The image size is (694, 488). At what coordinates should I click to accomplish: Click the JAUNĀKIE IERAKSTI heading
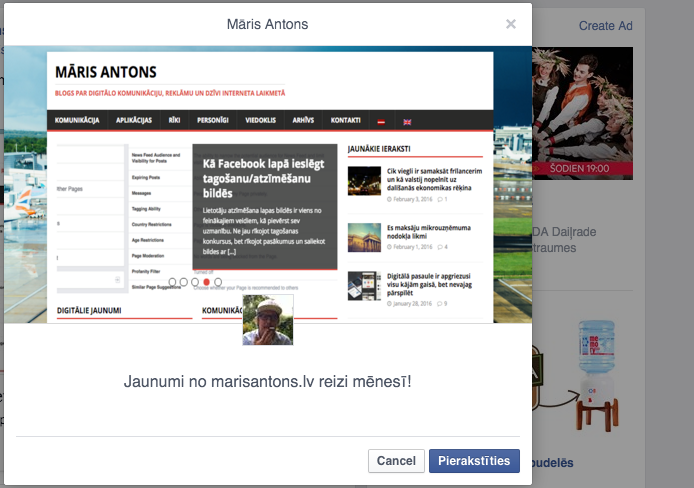[x=379, y=149]
